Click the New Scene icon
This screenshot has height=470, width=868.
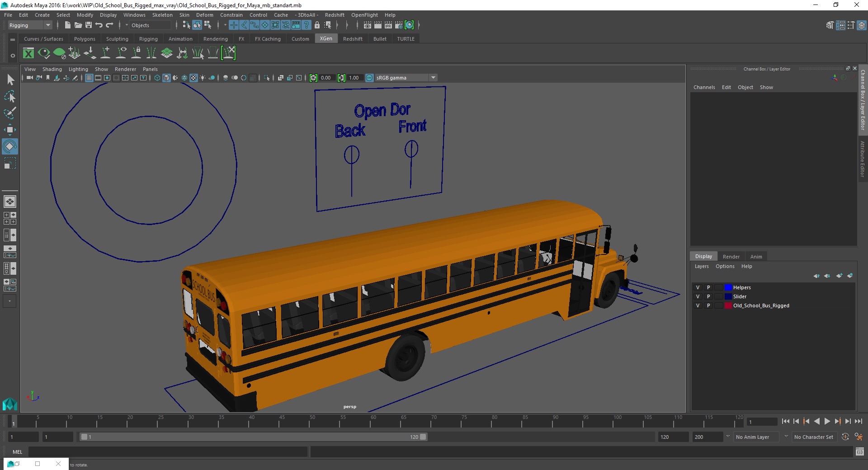(x=67, y=25)
